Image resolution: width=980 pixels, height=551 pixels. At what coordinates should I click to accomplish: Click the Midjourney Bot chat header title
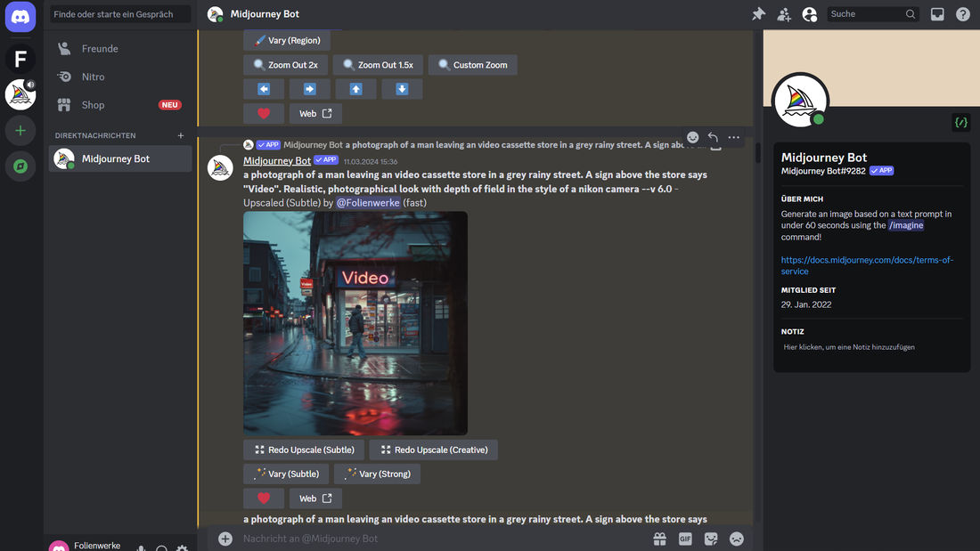[265, 13]
